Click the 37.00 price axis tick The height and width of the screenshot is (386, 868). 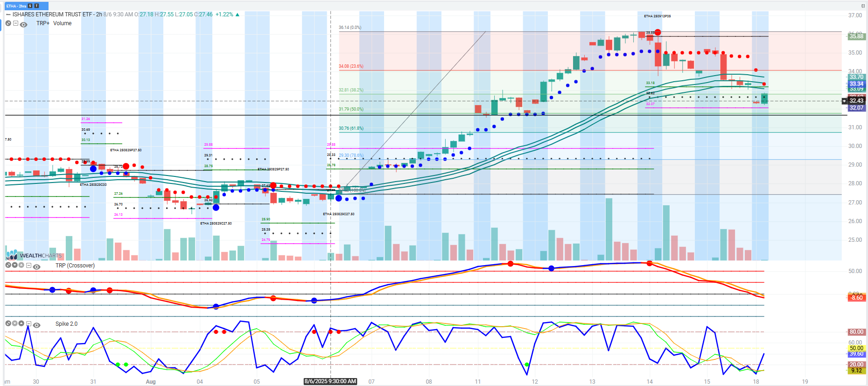click(855, 15)
